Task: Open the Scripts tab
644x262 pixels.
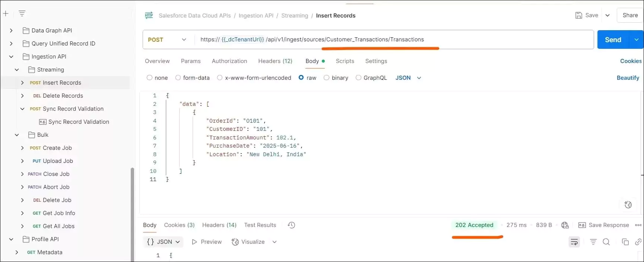Action: point(345,61)
